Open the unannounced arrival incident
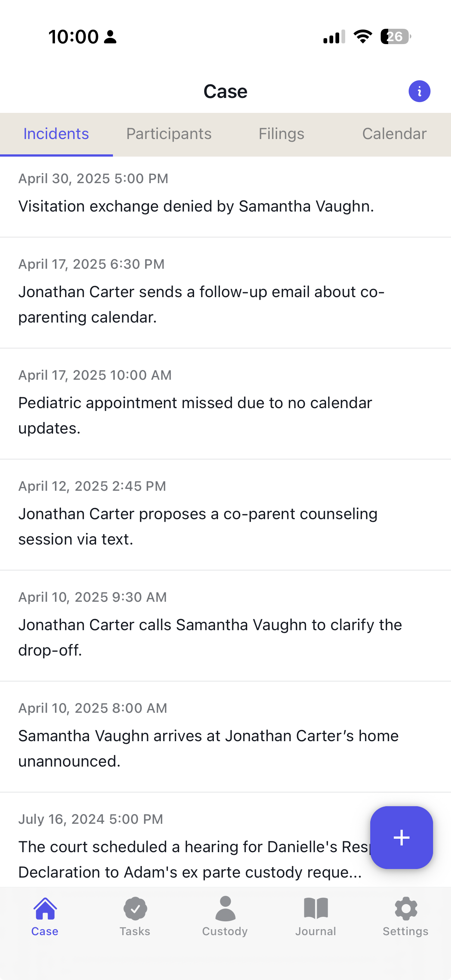 coord(209,736)
